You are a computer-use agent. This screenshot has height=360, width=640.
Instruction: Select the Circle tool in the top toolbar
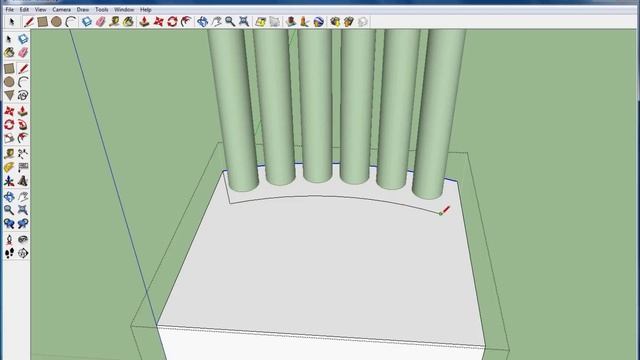(x=56, y=22)
